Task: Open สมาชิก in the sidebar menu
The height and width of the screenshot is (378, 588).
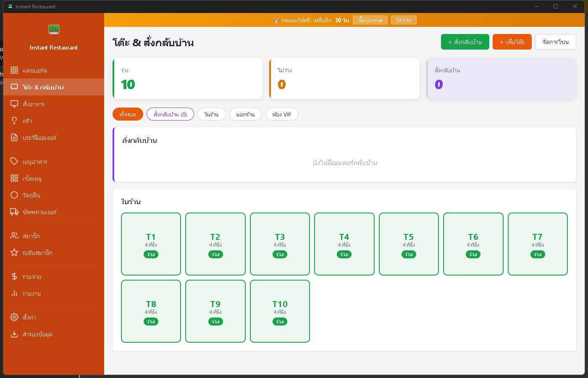Action: [x=31, y=236]
